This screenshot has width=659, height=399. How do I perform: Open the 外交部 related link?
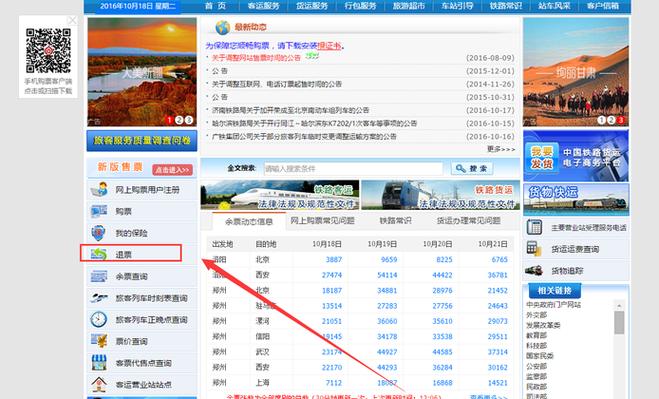[537, 314]
